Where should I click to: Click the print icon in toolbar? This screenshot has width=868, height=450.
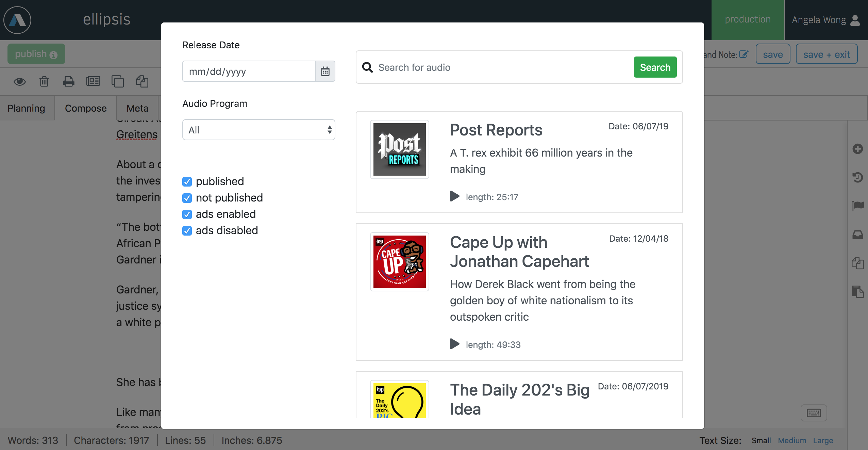[x=69, y=81]
